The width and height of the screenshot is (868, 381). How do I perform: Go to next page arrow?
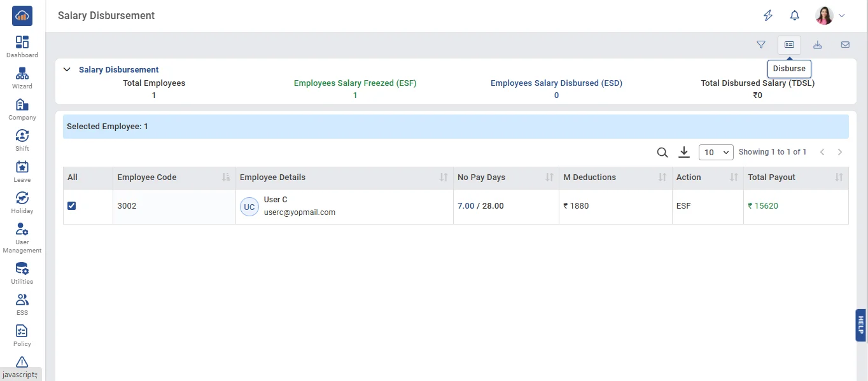[840, 152]
